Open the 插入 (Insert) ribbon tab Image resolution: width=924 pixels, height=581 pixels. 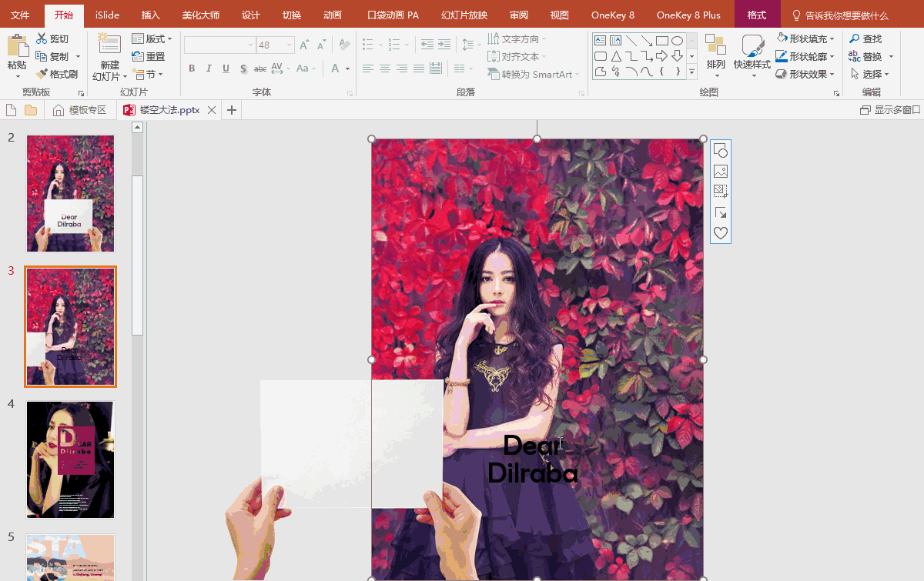151,15
